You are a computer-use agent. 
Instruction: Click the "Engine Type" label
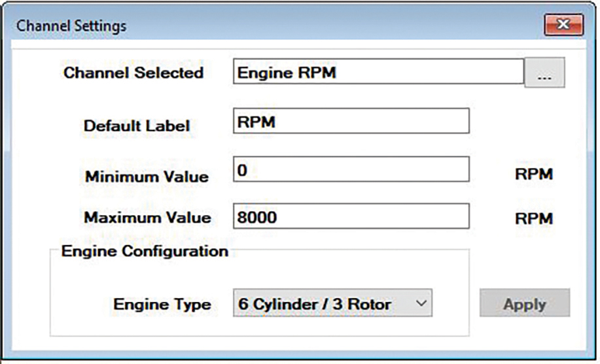[162, 305]
